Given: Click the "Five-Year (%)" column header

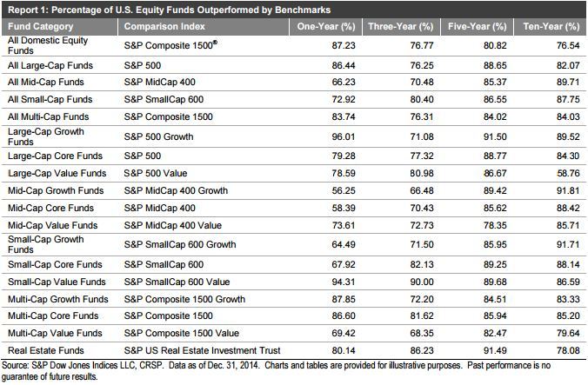Looking at the screenshot, I should [x=478, y=27].
